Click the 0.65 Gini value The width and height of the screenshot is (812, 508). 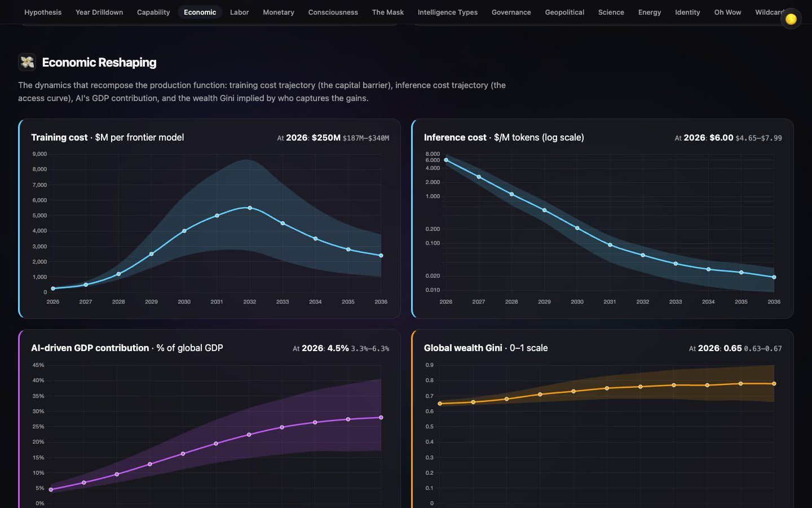pos(732,348)
